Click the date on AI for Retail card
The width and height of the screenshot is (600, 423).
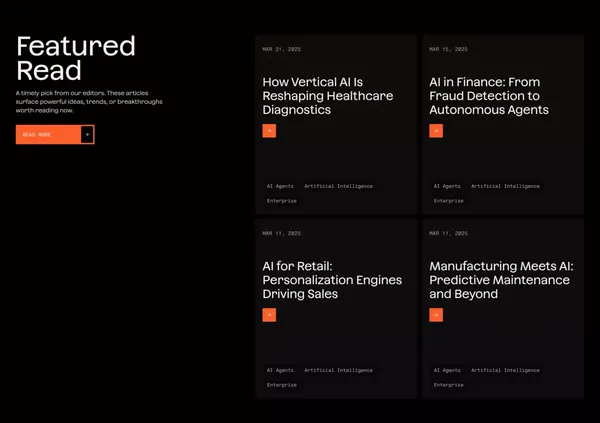282,233
